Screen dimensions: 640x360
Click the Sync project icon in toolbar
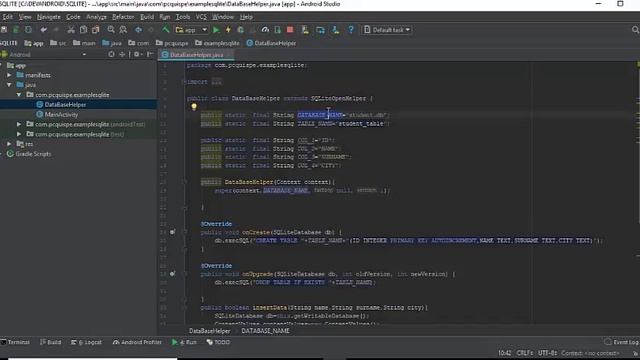coord(28,30)
